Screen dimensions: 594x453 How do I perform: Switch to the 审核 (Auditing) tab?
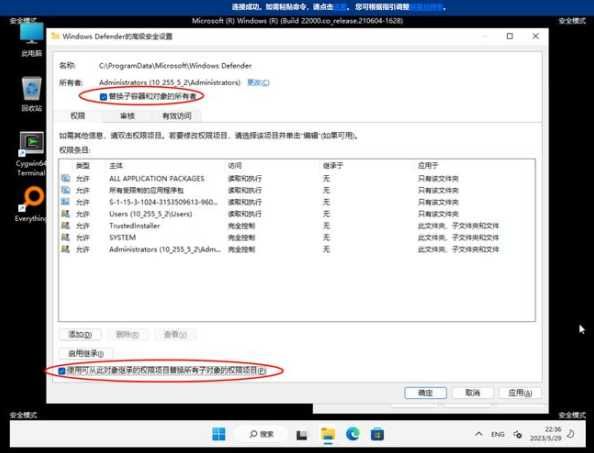coord(127,116)
